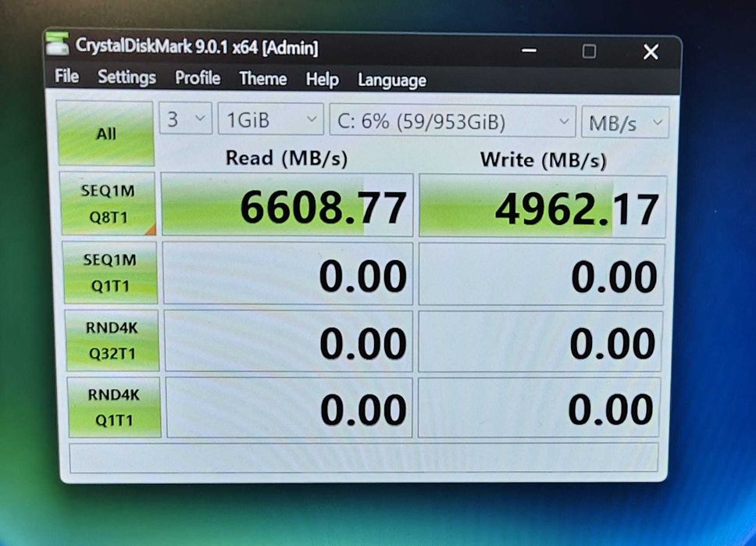Viewport: 756px width, 546px height.
Task: Open the Language menu
Action: [392, 80]
